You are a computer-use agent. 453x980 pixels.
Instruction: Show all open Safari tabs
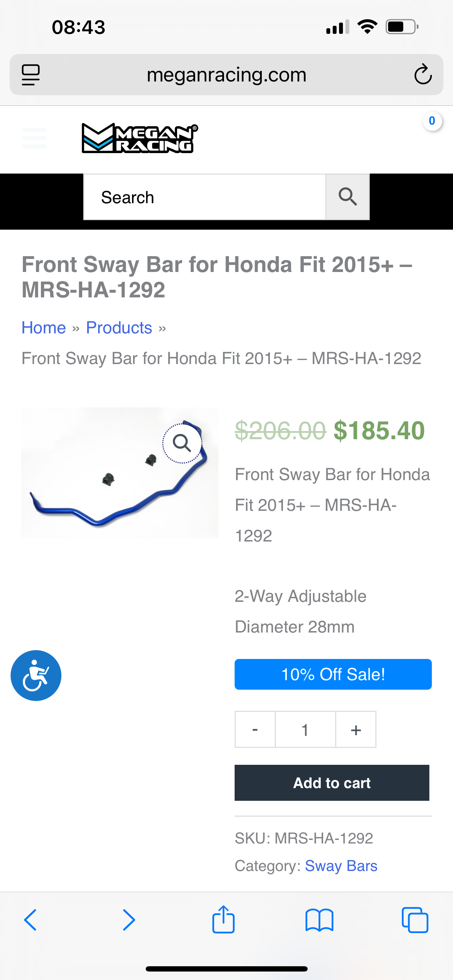415,920
